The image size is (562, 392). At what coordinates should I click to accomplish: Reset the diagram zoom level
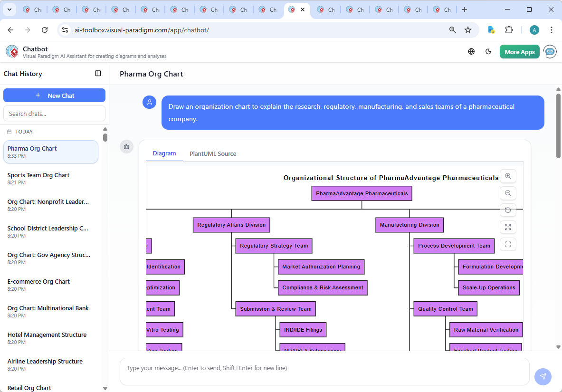[508, 210]
